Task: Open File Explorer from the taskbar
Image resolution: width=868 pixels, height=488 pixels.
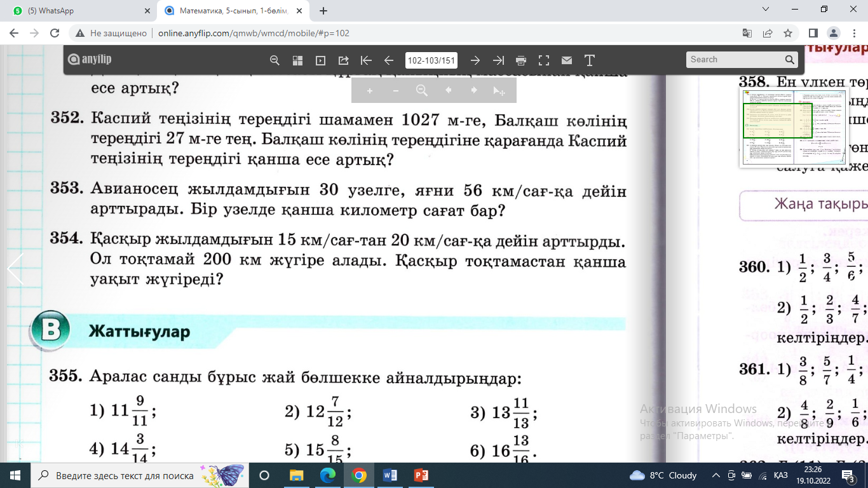Action: [x=296, y=475]
